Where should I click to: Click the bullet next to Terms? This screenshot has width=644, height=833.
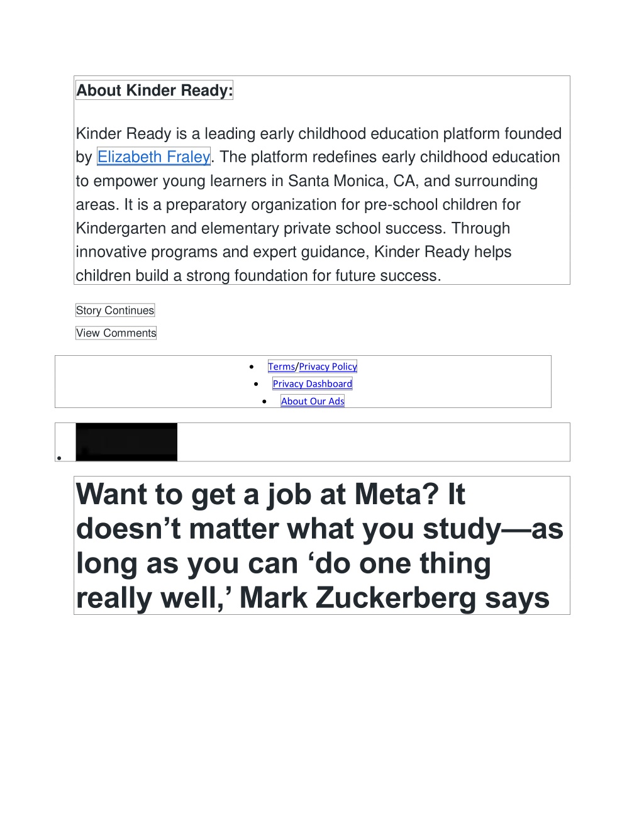coord(252,367)
